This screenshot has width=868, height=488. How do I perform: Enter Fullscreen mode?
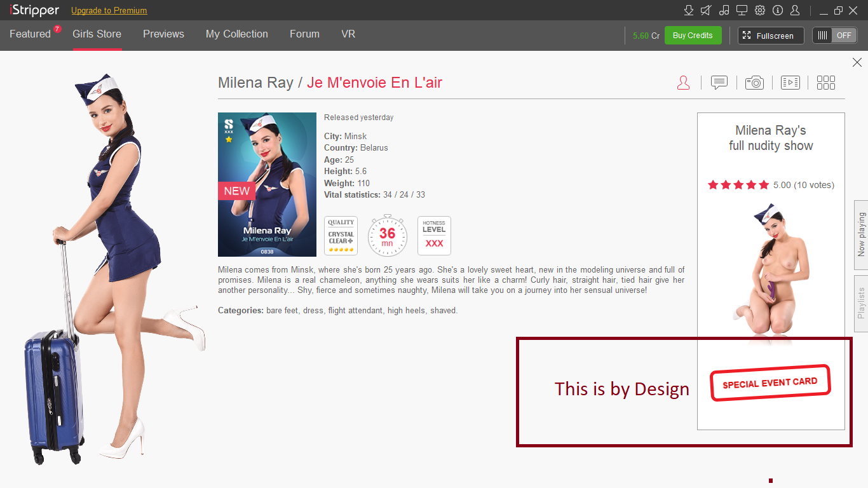[x=770, y=36]
